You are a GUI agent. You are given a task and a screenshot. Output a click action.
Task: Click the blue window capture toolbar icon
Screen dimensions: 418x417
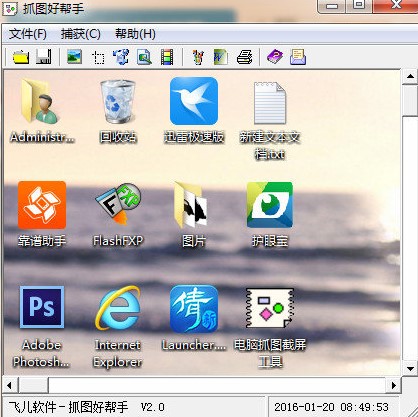coord(121,57)
